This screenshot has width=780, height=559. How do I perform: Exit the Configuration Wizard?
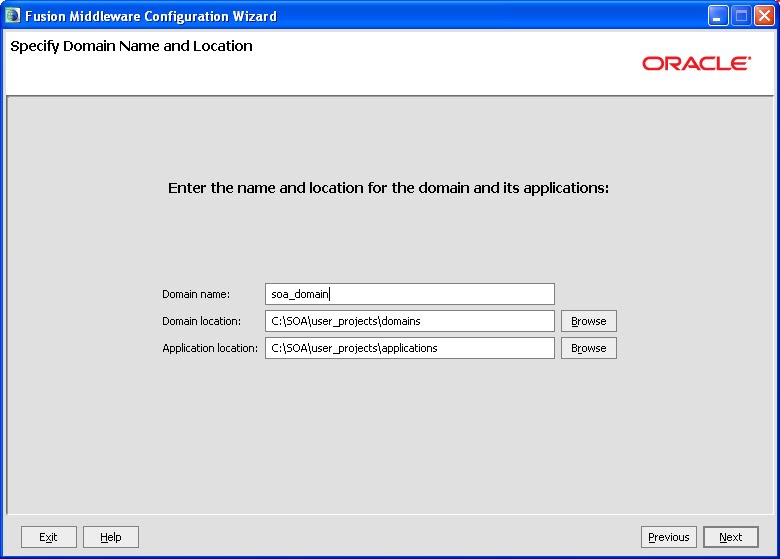(x=48, y=537)
